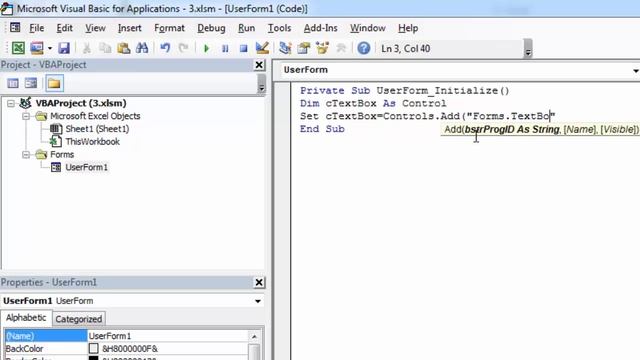The width and height of the screenshot is (640, 360).
Task: Open the Run menu
Action: (x=247, y=28)
